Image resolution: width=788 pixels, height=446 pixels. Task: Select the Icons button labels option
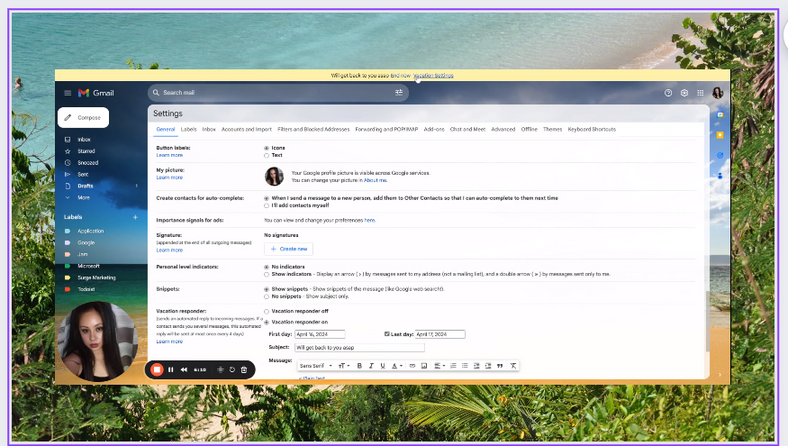tap(266, 148)
